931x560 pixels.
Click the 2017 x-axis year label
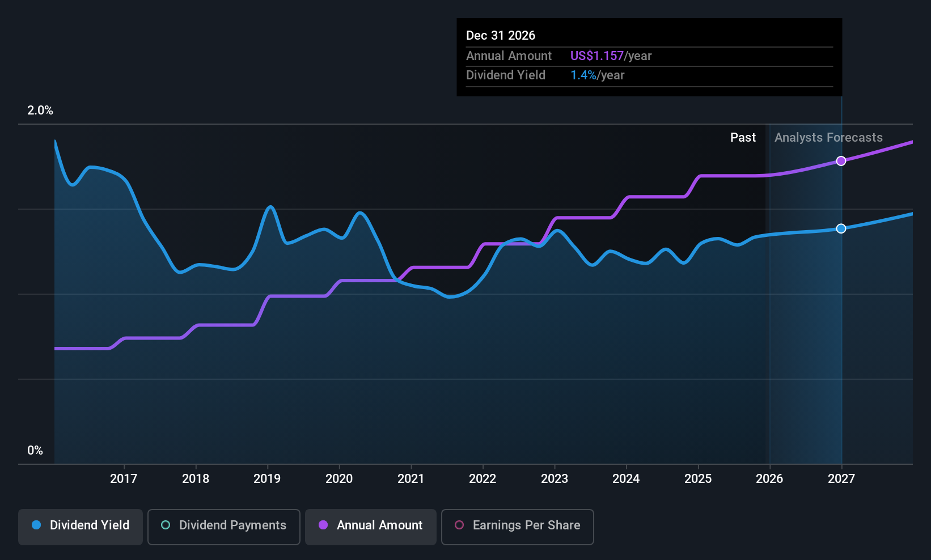point(124,479)
